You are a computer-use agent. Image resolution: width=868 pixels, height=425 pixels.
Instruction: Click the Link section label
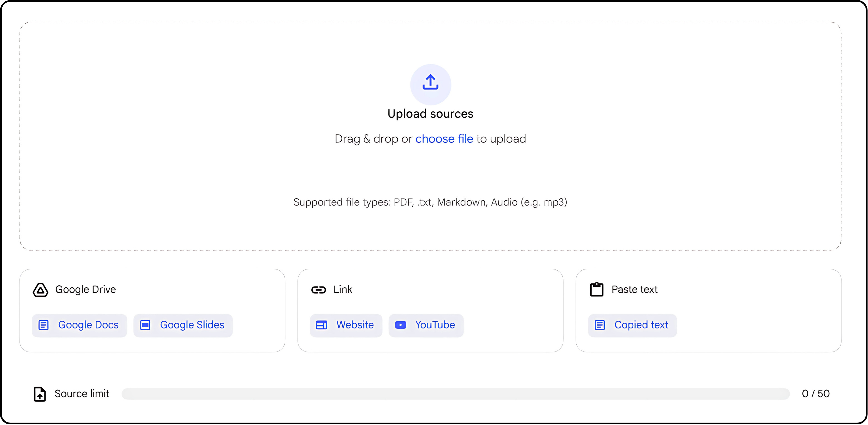343,290
